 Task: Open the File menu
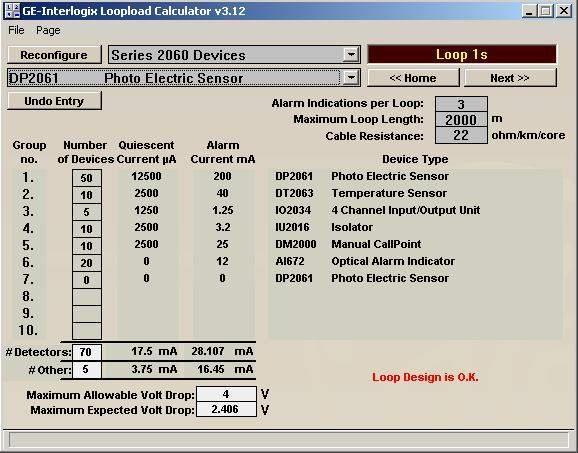(16, 30)
